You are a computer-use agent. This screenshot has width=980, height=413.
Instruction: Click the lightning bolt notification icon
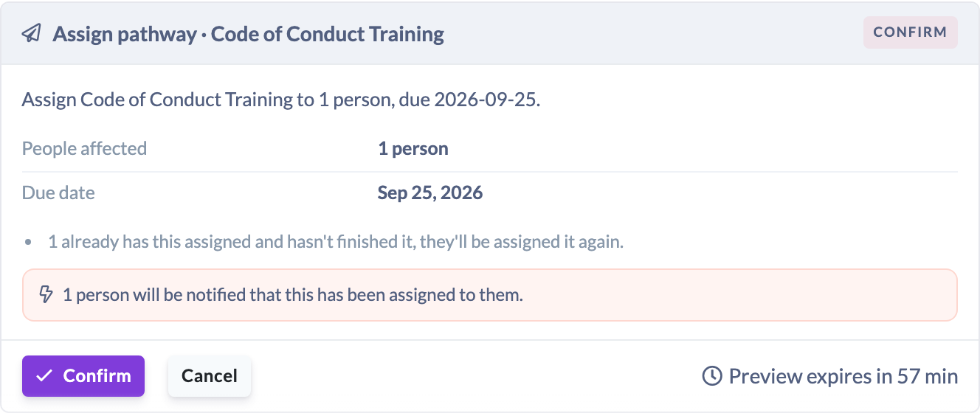46,295
